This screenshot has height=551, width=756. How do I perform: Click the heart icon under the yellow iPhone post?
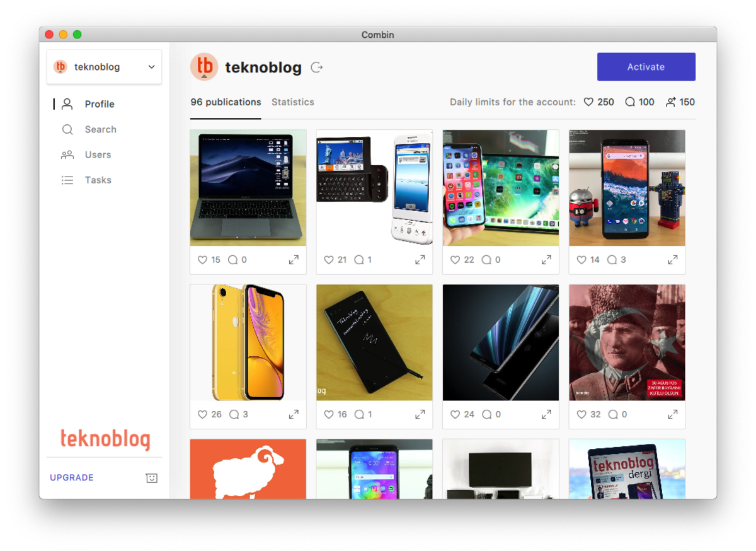(202, 415)
